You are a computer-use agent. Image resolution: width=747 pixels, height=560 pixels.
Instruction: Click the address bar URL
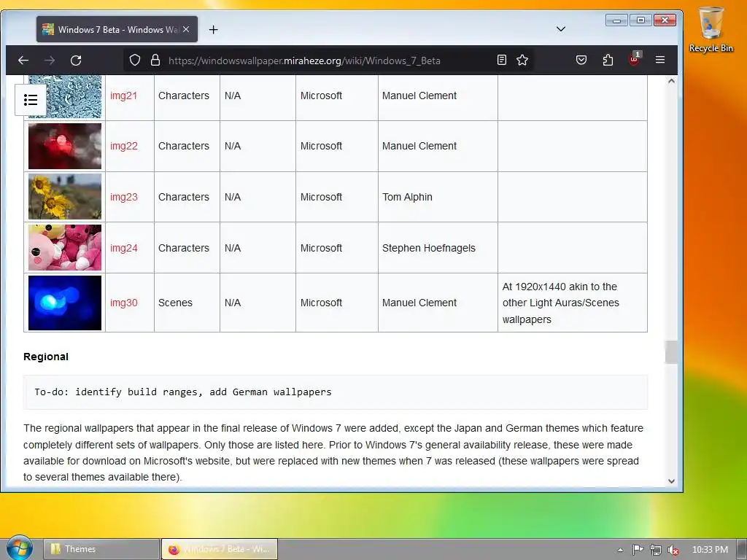[304, 61]
